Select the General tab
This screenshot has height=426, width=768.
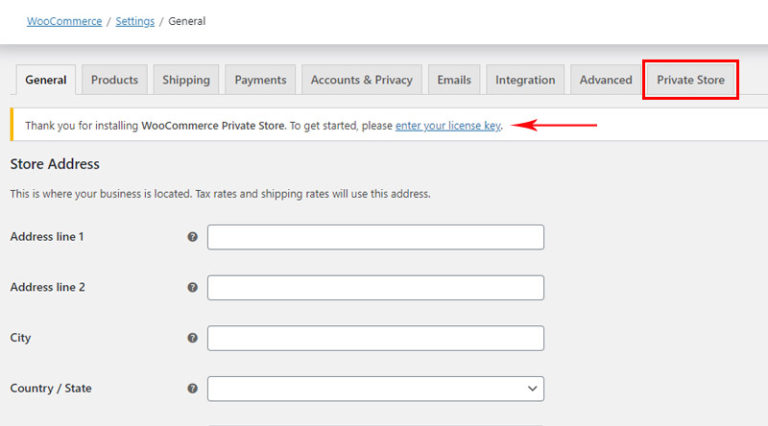(46, 80)
